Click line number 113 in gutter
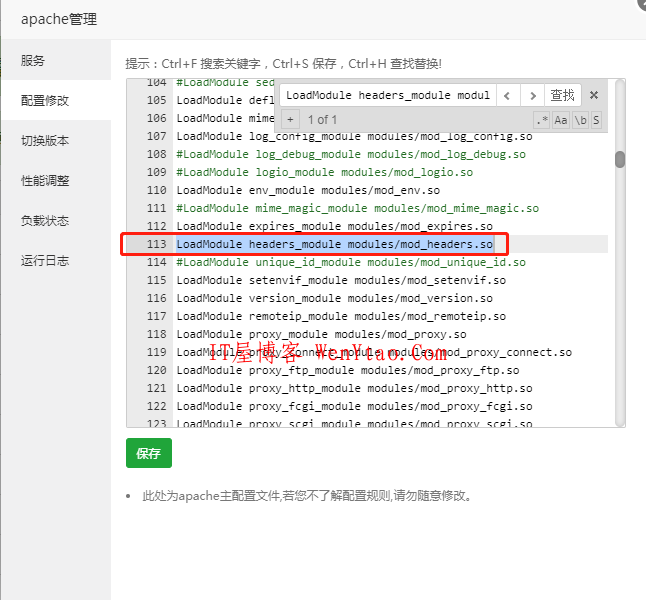 point(157,244)
